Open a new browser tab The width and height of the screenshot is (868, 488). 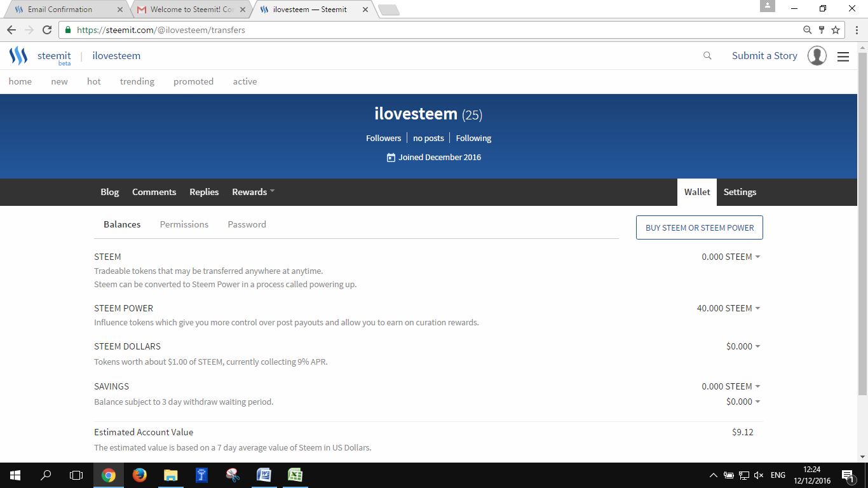click(388, 10)
